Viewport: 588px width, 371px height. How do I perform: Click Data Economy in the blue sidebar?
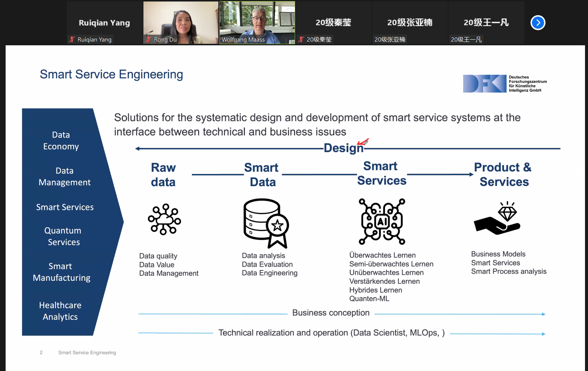(61, 141)
